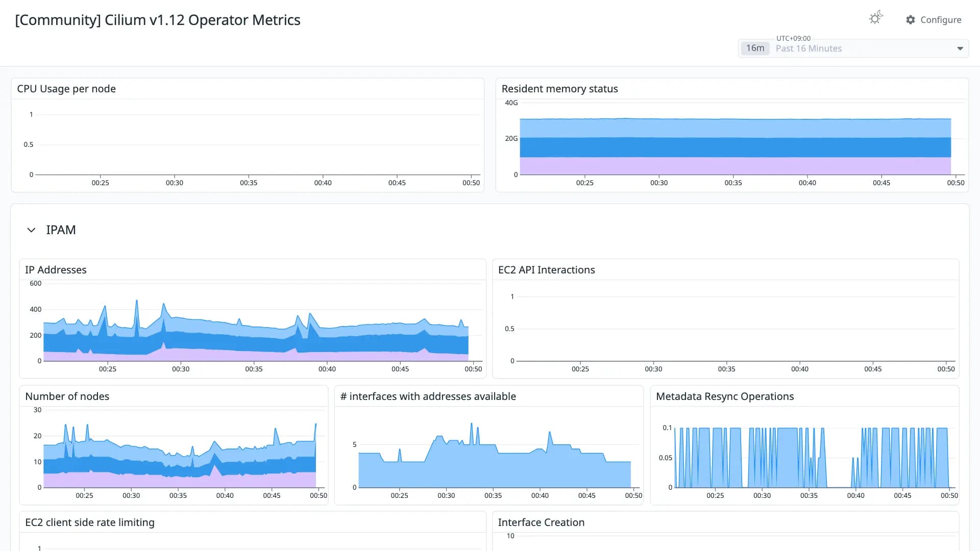Viewport: 980px width, 551px height.
Task: Click the Resident memory status stacked chart
Action: tap(735, 147)
